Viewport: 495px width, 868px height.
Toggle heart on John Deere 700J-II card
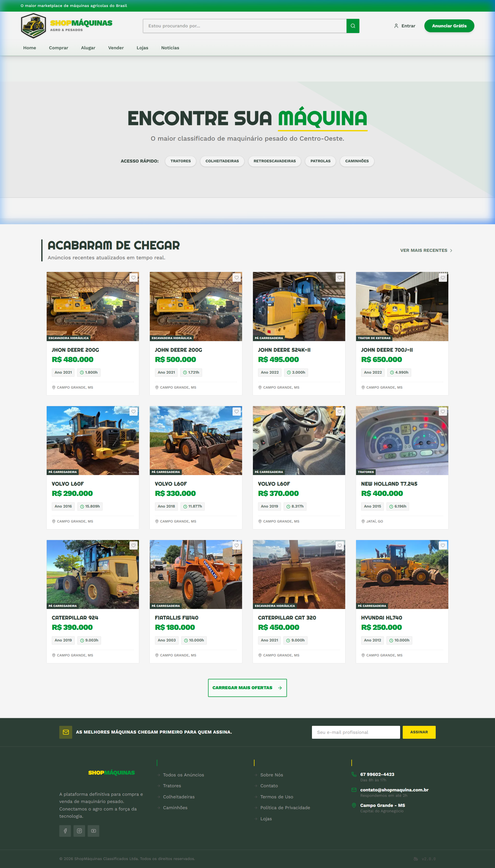pyautogui.click(x=443, y=278)
